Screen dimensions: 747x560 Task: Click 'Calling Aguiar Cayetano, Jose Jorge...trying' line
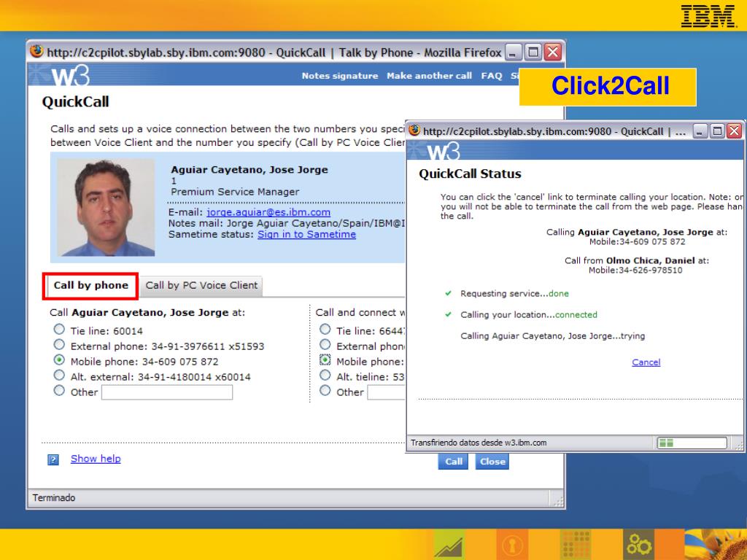553,336
